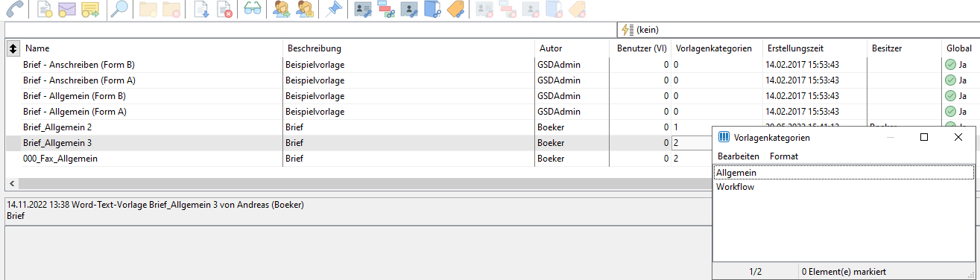The image size is (980, 280).
Task: Toggle the Global checkmark for Brief - Anschreiben (Form A)
Action: [x=950, y=80]
